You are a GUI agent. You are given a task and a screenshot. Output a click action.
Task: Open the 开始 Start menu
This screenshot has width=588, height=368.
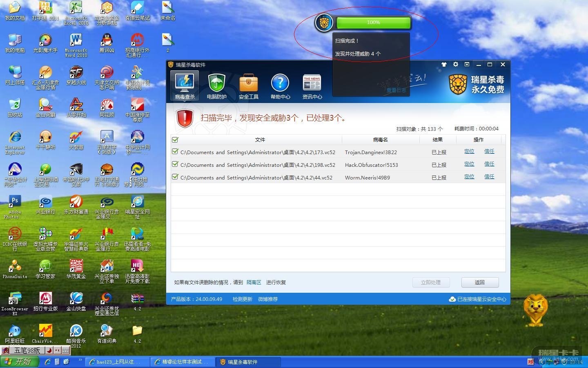20,362
